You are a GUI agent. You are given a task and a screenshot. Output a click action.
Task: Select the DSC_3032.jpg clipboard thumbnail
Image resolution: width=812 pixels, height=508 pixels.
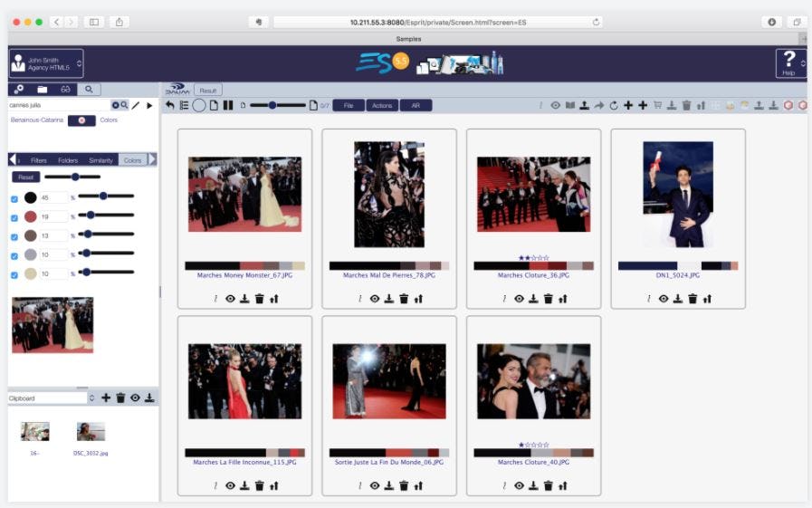point(91,431)
